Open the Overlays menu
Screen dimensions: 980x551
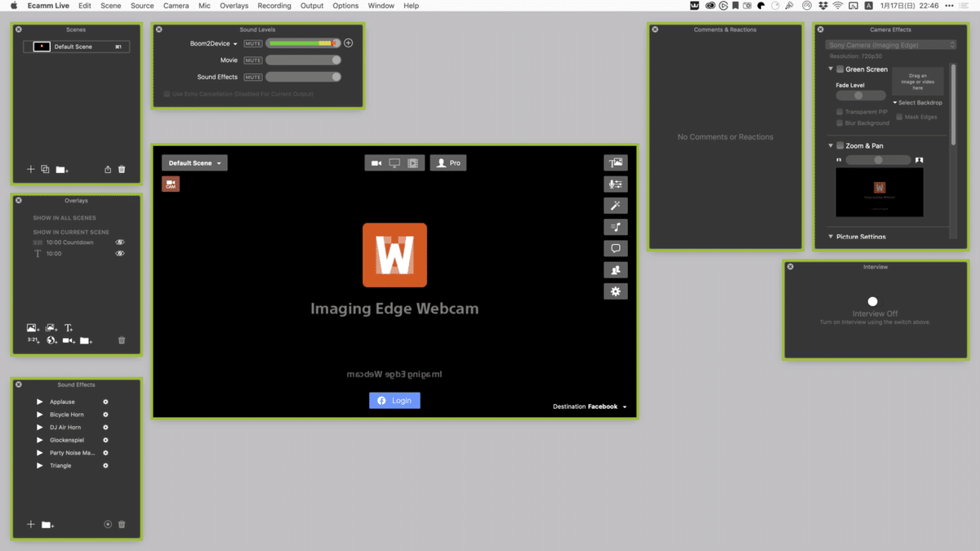234,6
